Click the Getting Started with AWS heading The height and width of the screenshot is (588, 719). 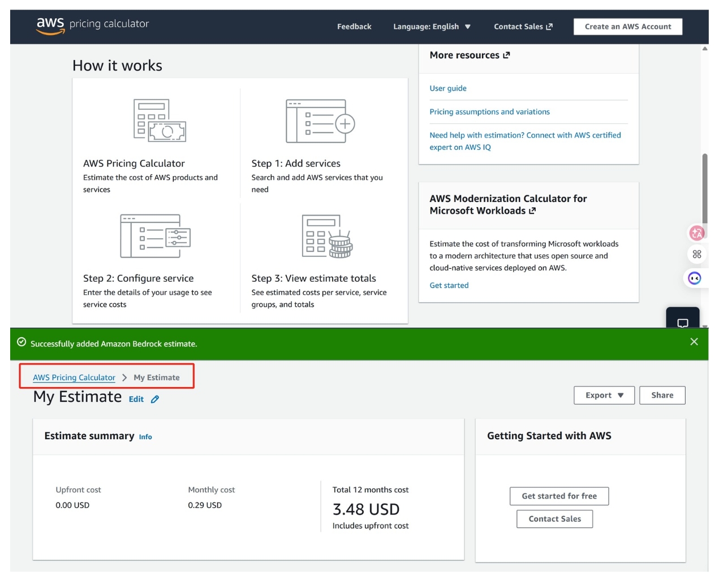pyautogui.click(x=549, y=436)
